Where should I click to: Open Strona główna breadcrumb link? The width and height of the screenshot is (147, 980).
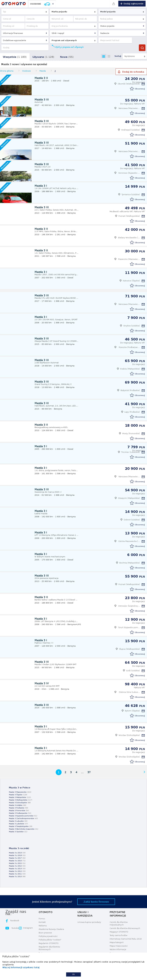point(6,71)
